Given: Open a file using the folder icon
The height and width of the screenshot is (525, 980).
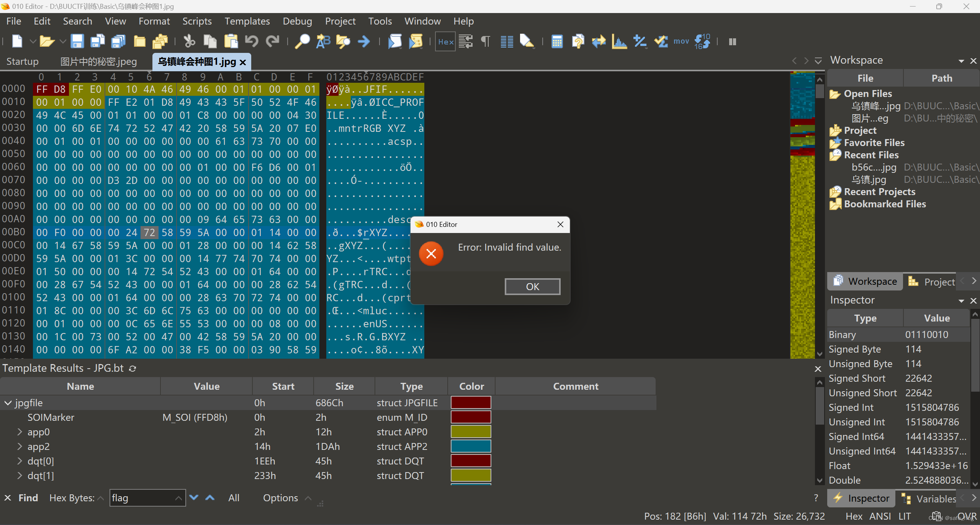Looking at the screenshot, I should pyautogui.click(x=47, y=41).
